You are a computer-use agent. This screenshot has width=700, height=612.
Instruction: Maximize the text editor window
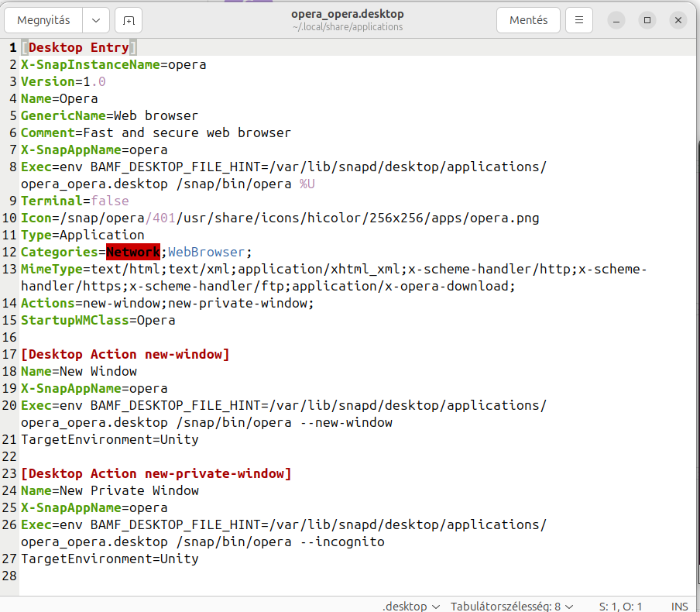pos(648,20)
